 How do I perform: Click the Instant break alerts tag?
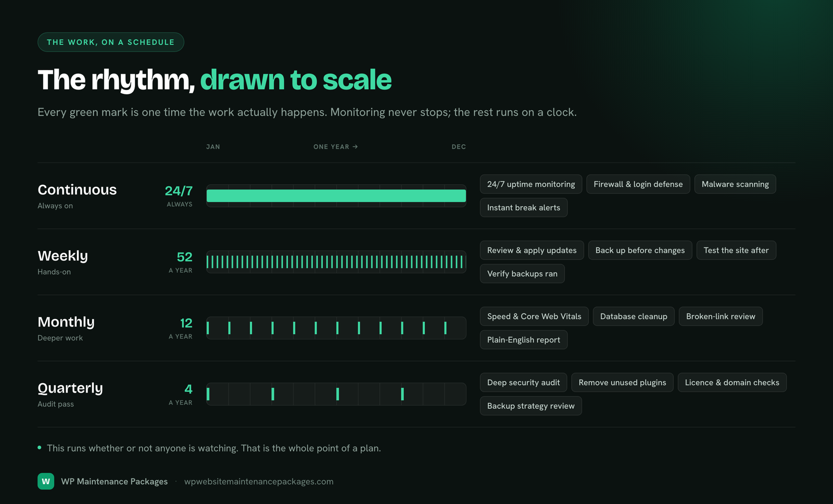524,208
